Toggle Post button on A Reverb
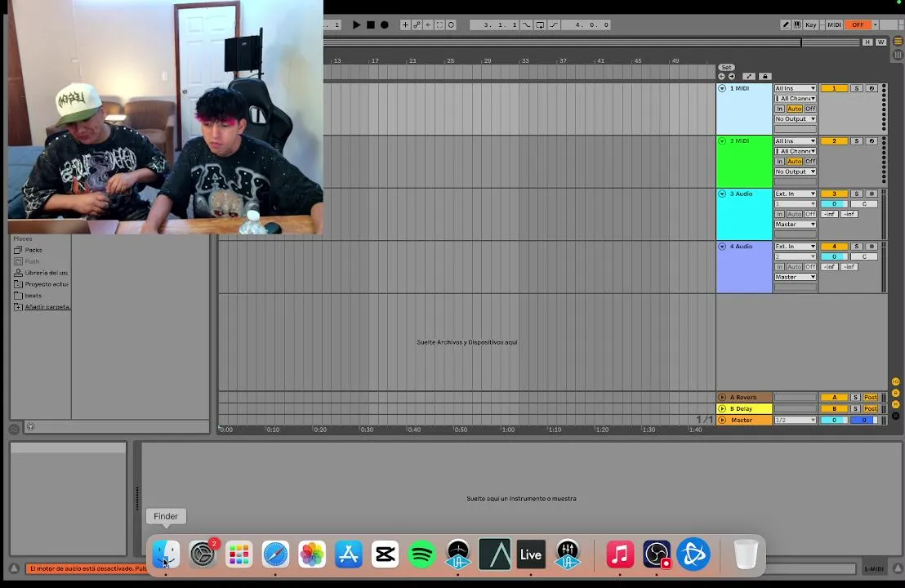The width and height of the screenshot is (905, 588). tap(871, 398)
